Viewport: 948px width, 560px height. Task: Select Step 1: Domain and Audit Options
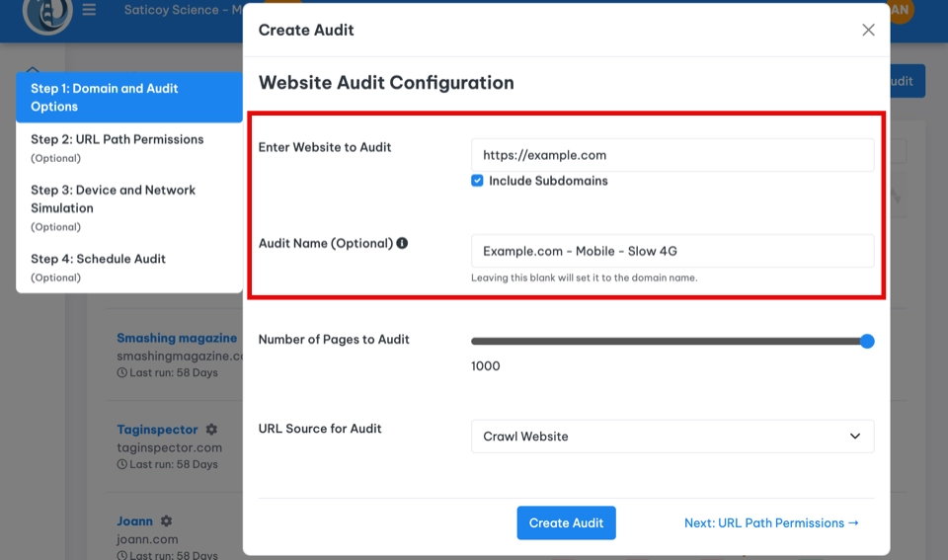[128, 97]
